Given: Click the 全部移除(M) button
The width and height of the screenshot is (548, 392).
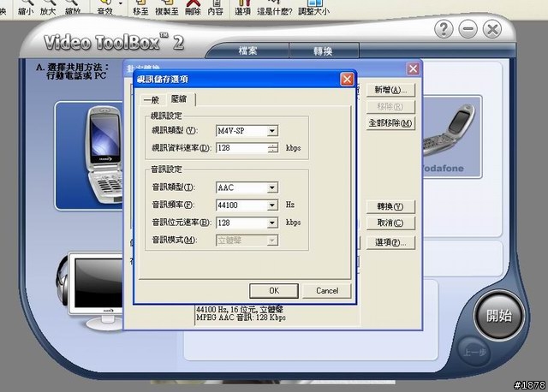Looking at the screenshot, I should click(x=390, y=123).
